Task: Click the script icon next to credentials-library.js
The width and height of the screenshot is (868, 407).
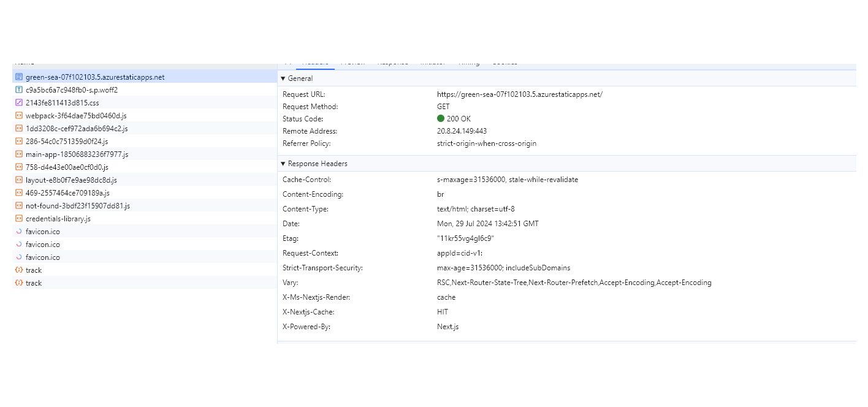Action: (18, 218)
